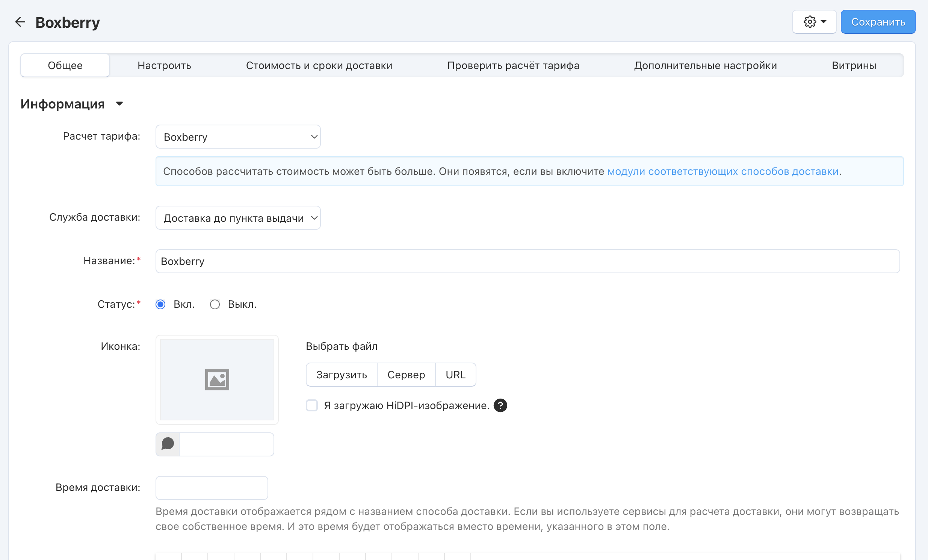
Task: Click the image placeholder icon
Action: 217,380
